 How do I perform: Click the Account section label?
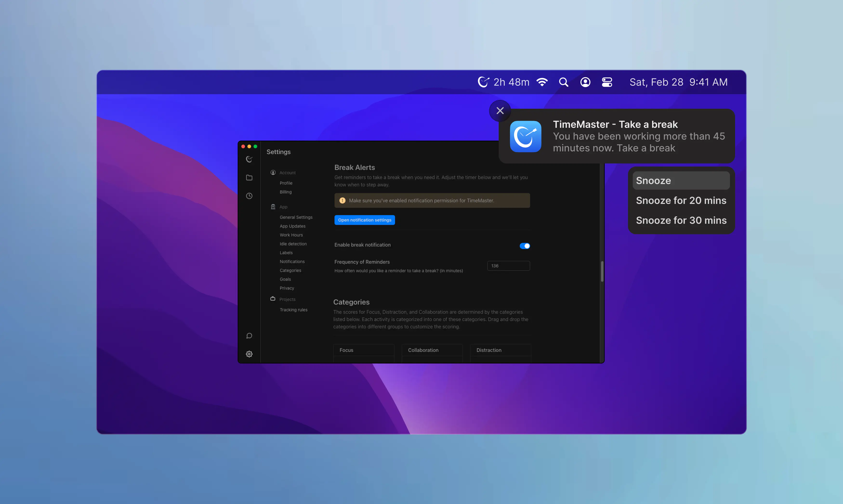287,173
